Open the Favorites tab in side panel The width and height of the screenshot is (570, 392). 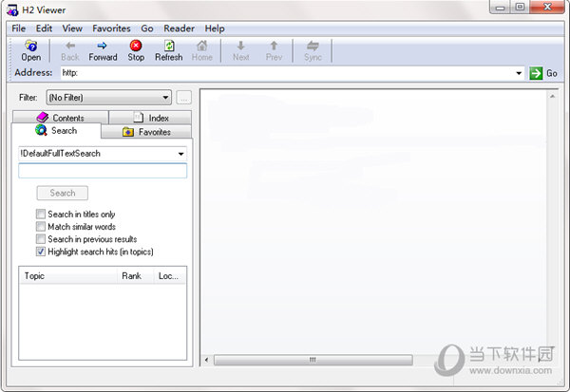(146, 132)
